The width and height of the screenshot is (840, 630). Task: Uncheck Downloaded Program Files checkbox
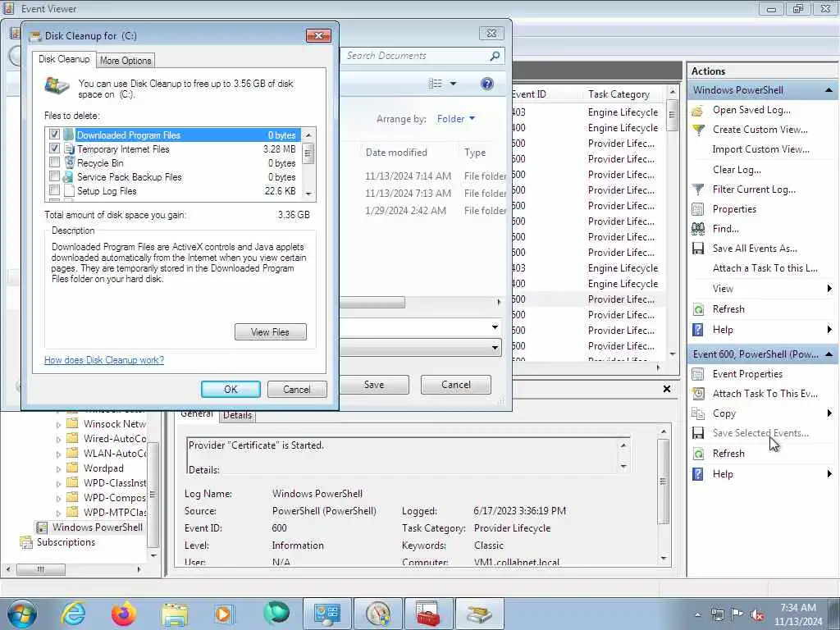coord(55,135)
